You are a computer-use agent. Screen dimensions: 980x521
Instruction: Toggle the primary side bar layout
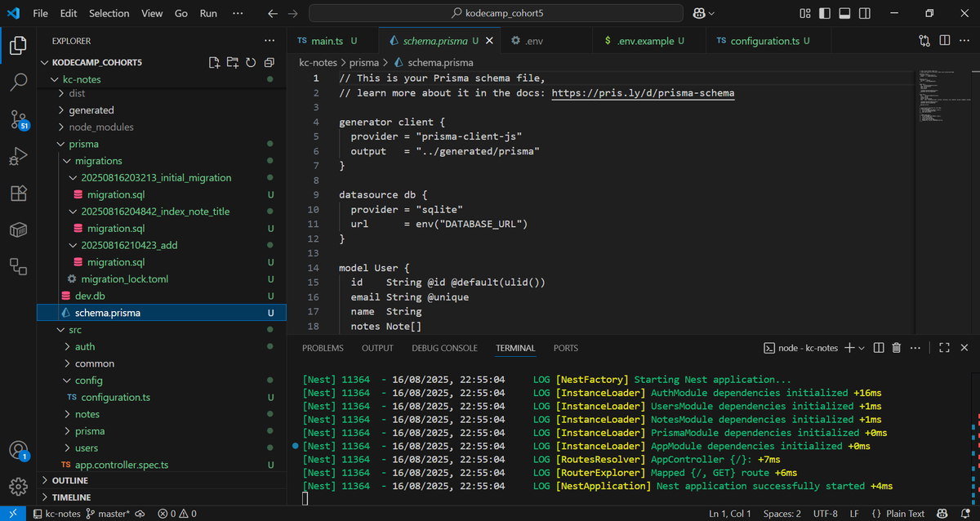[825, 13]
